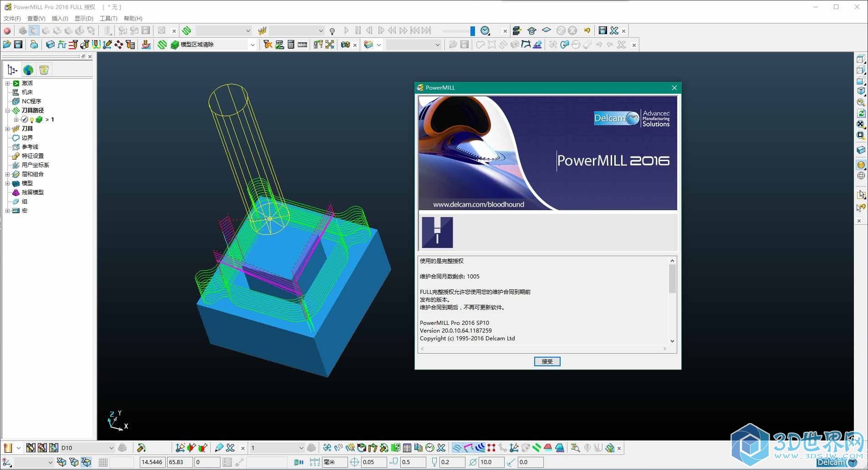Screen dimensions: 868x470
Task: Open the 显示(D) menu
Action: point(84,19)
